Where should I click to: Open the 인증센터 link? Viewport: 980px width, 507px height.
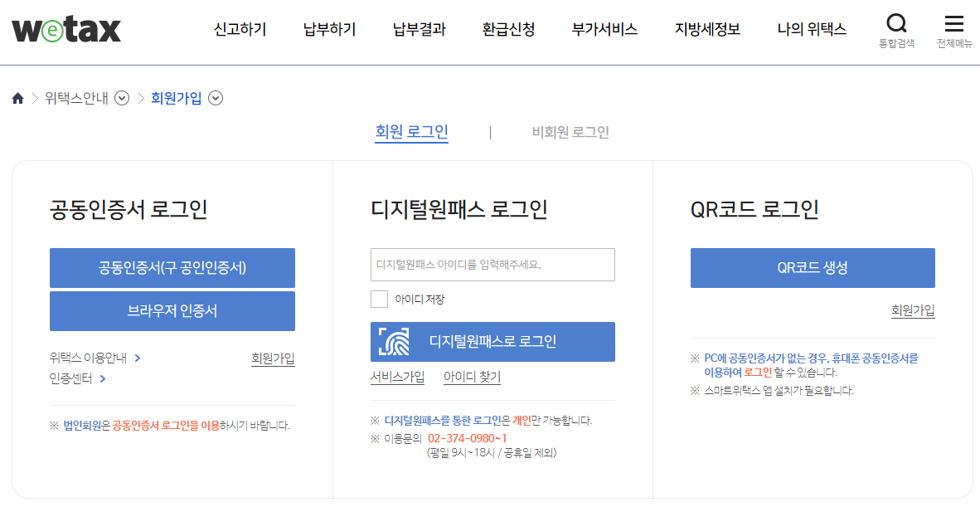click(70, 378)
